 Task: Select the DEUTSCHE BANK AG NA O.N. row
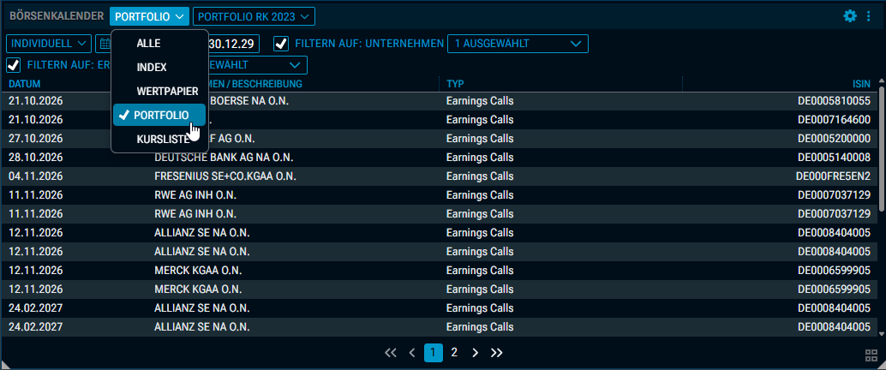pyautogui.click(x=440, y=157)
